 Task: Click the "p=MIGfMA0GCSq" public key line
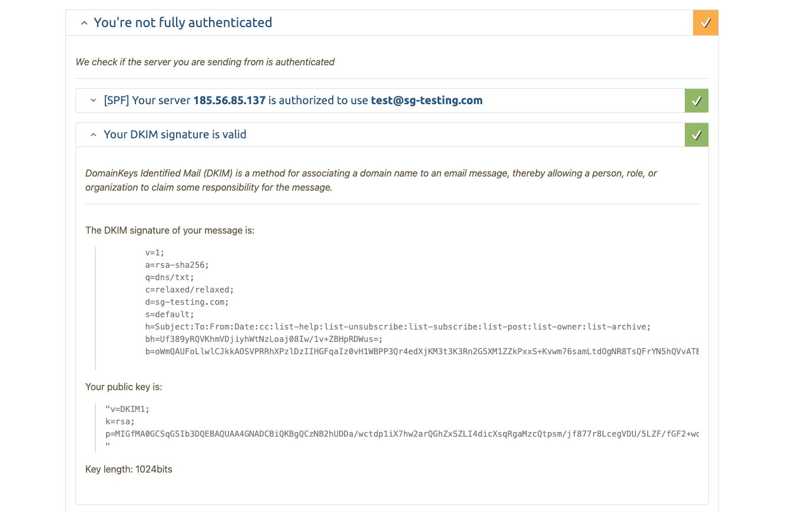[x=402, y=434]
